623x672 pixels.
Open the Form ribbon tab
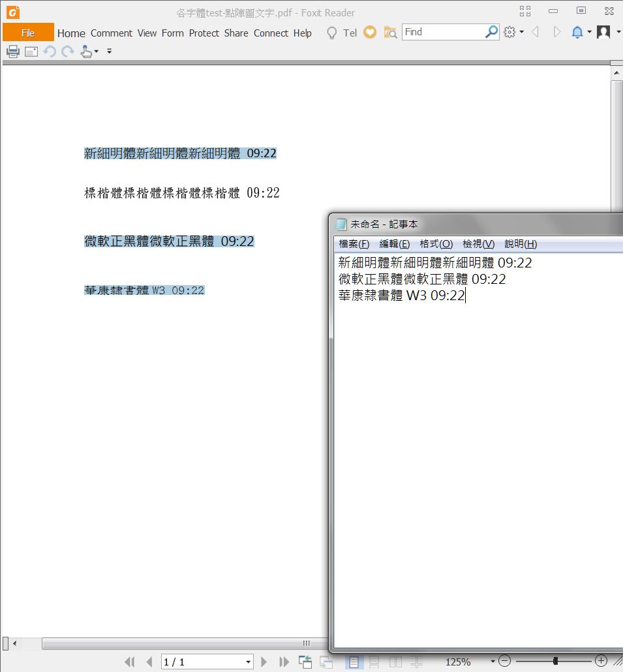(173, 33)
